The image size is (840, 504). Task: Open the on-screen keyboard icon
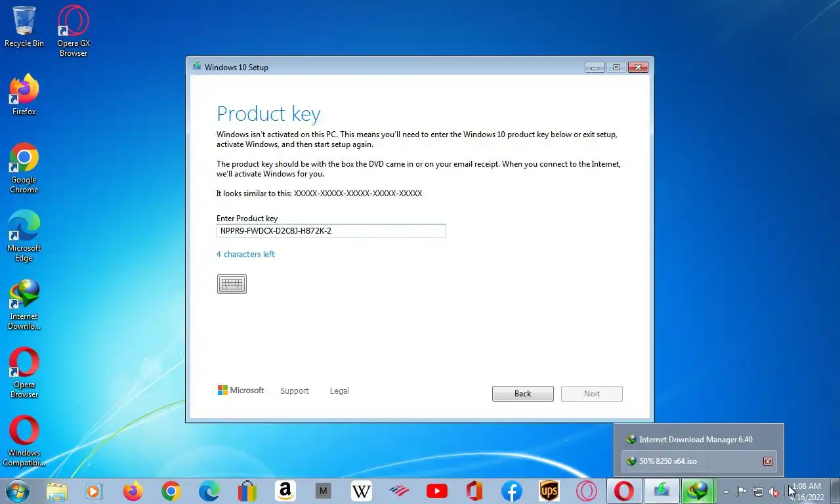(x=232, y=284)
